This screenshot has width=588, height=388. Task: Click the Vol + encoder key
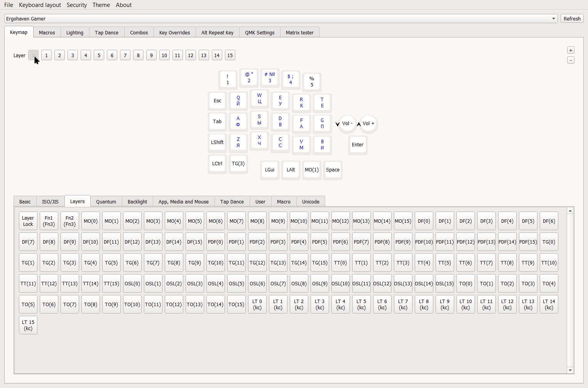click(x=368, y=124)
